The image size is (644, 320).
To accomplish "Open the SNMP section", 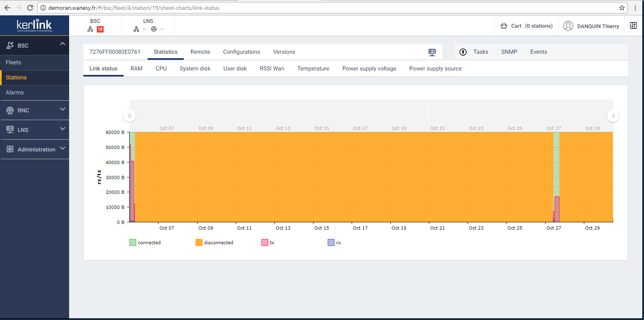I will point(509,52).
